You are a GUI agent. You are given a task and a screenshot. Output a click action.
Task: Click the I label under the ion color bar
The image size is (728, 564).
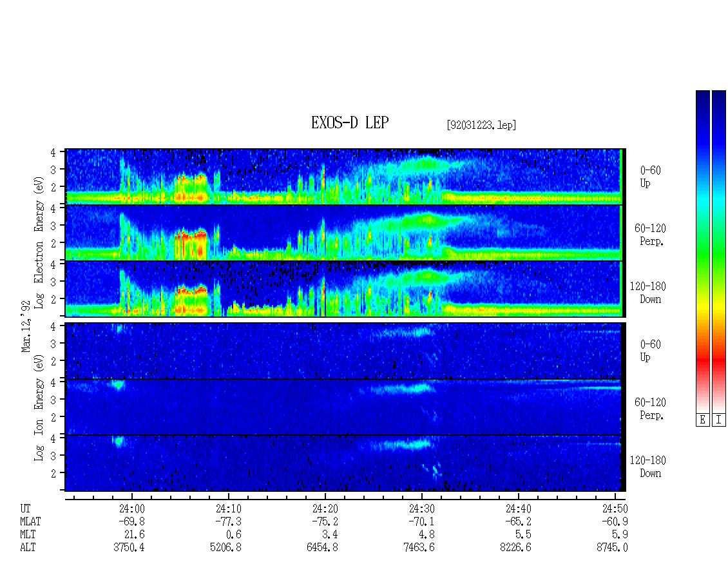719,420
